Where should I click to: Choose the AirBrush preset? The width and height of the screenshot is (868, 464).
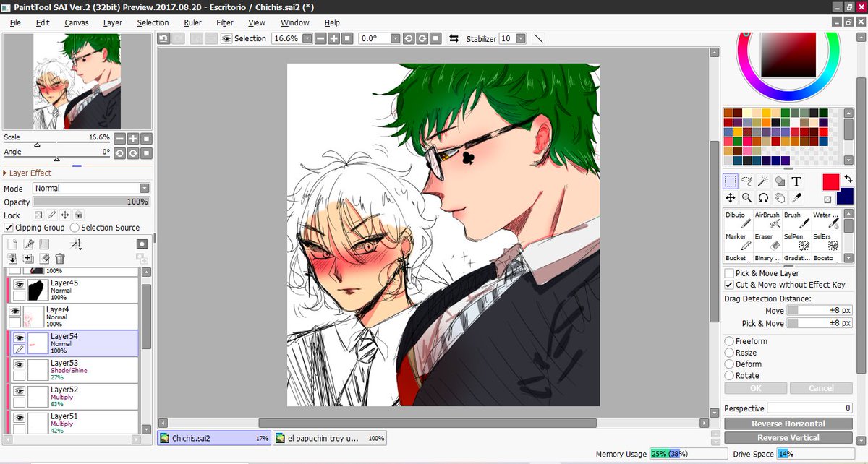point(767,220)
